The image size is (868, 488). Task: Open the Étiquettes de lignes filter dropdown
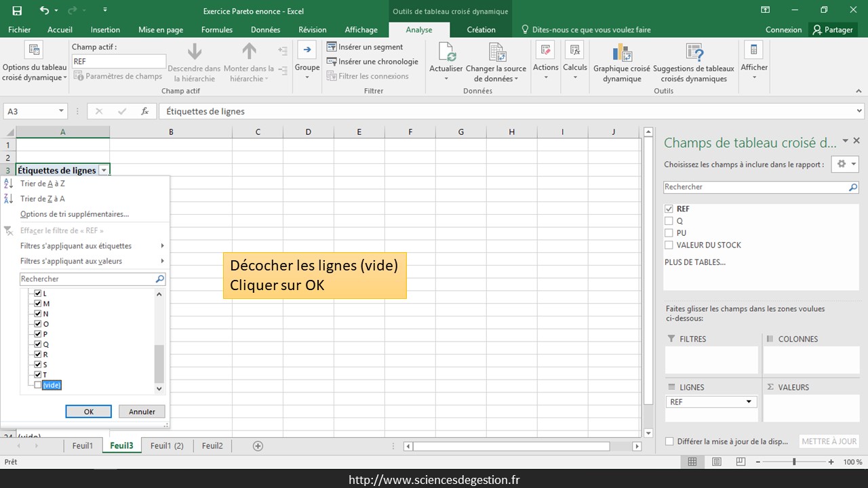coord(104,171)
